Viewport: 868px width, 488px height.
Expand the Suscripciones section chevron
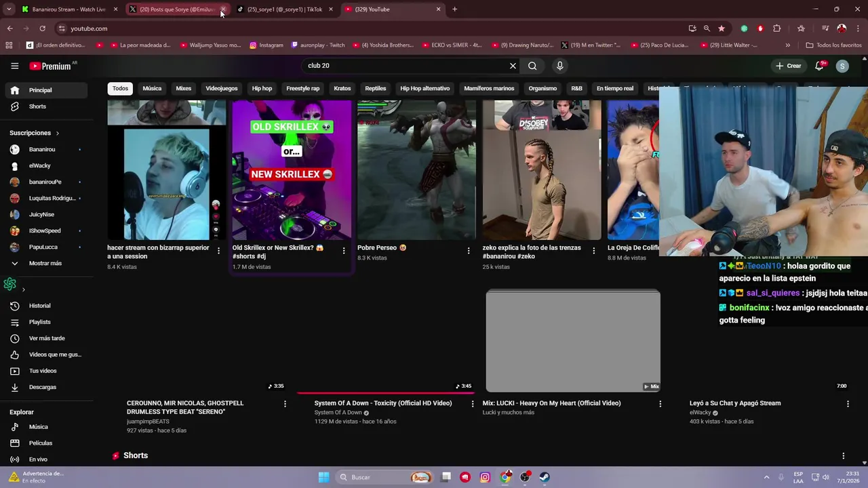57,133
